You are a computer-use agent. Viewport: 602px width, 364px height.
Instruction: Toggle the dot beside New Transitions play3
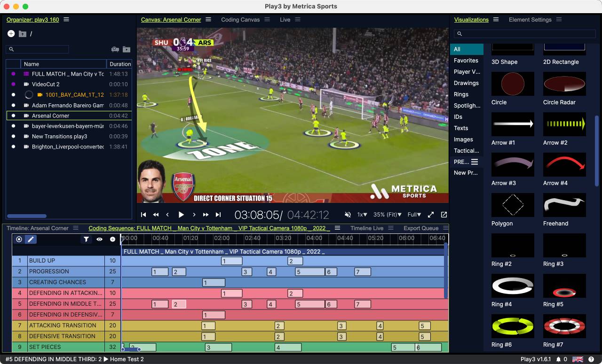click(13, 136)
